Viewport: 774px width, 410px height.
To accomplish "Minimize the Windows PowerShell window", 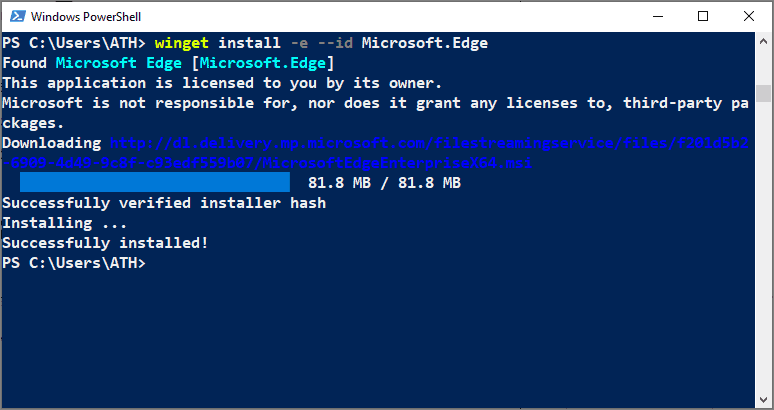I will coord(658,16).
